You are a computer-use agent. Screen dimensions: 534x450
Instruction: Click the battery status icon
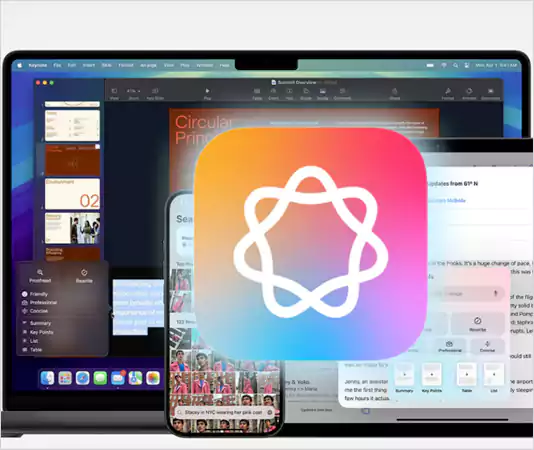[430, 65]
